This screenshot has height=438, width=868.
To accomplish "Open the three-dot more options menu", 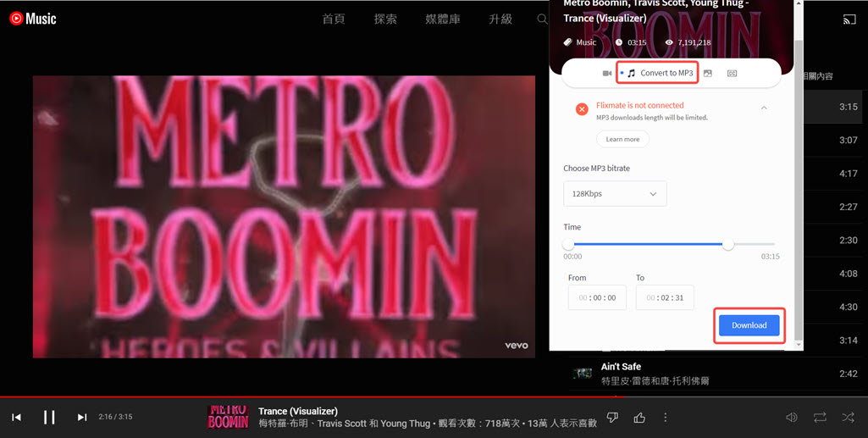I will (666, 417).
